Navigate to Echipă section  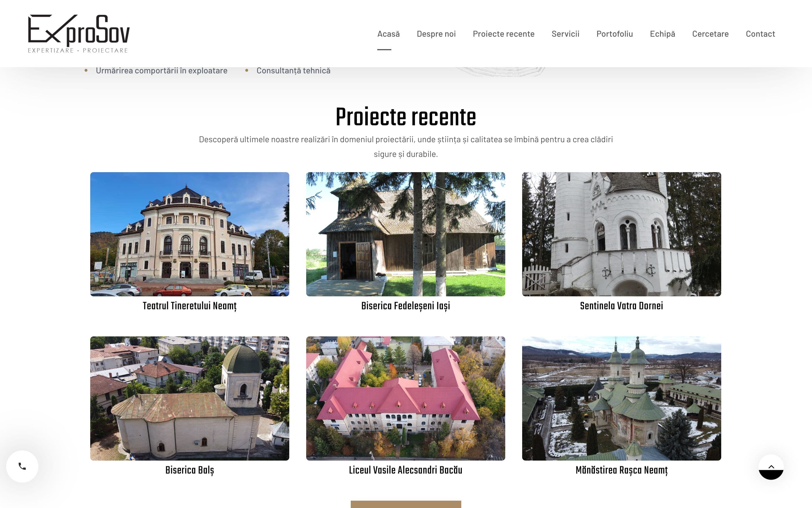(662, 34)
